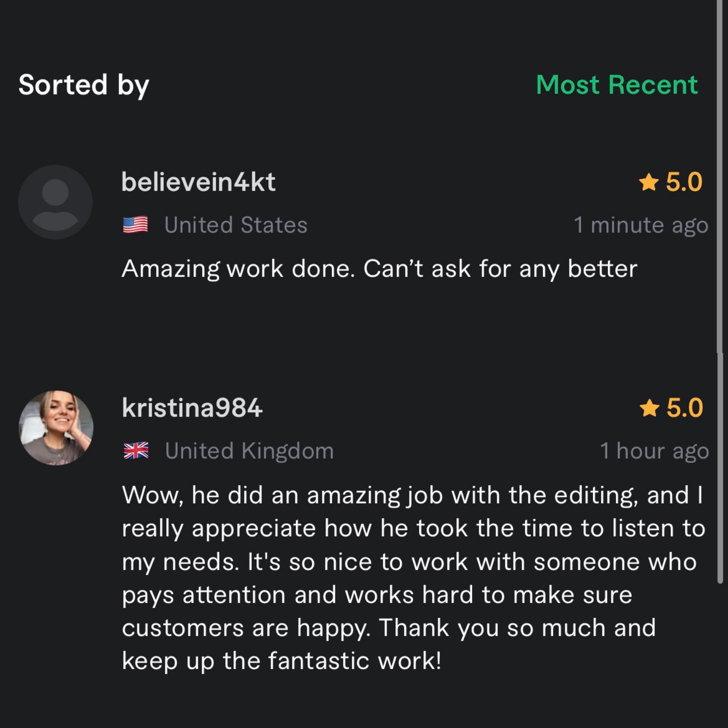Click the 1 minute ago timestamp
Viewport: 728px width, 728px height.
[641, 225]
